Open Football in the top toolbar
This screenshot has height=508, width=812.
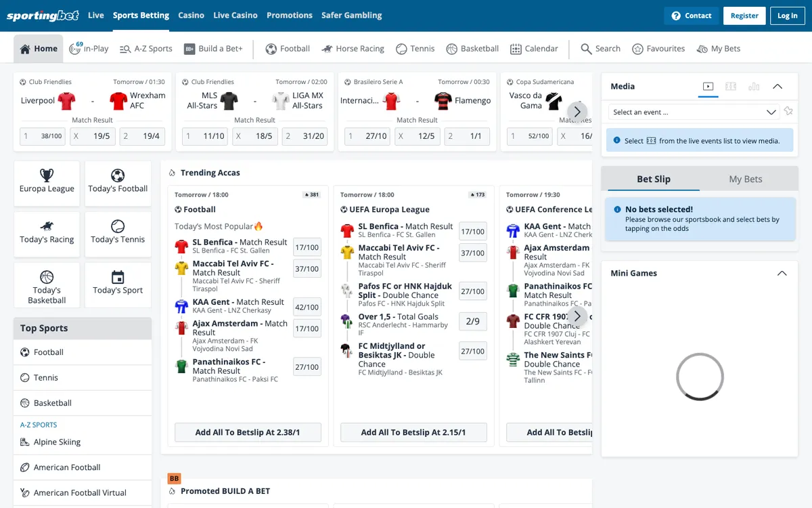point(288,49)
